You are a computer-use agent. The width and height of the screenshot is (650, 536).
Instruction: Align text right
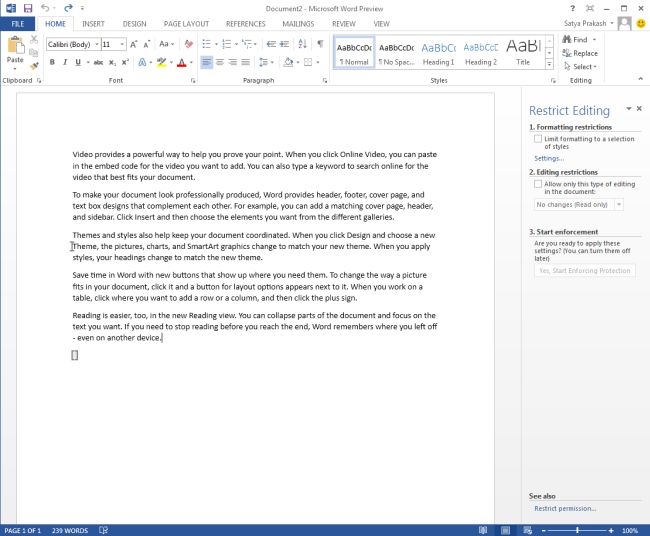233,62
